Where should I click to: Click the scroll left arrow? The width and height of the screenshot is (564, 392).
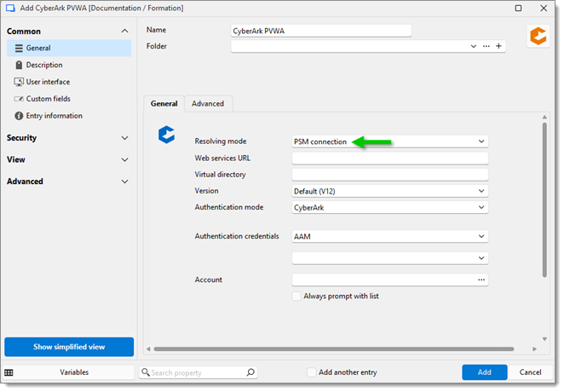click(x=148, y=349)
